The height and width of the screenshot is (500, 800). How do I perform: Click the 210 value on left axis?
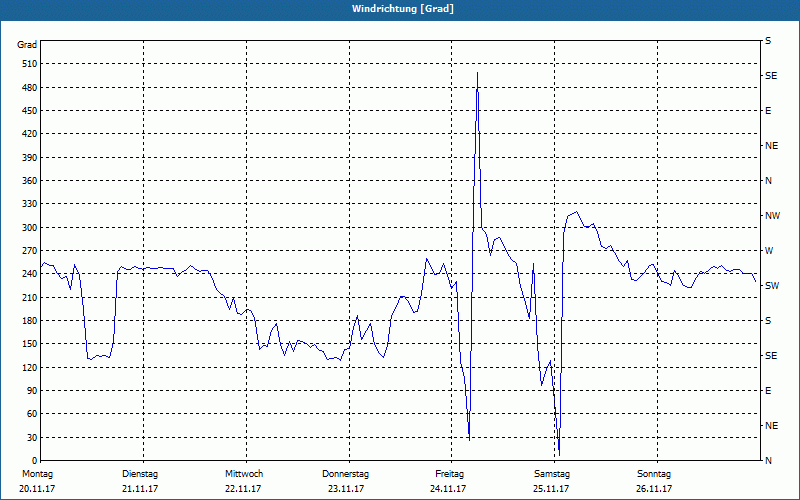30,297
